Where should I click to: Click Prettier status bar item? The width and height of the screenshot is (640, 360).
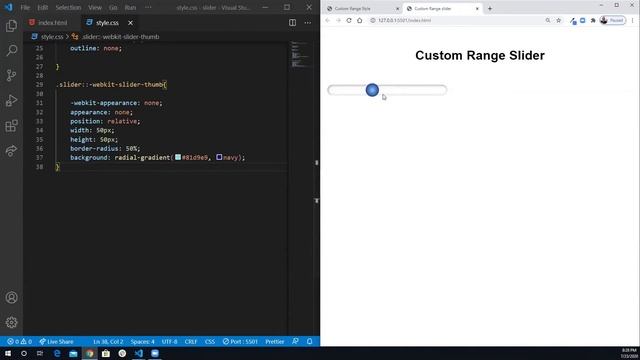click(275, 342)
